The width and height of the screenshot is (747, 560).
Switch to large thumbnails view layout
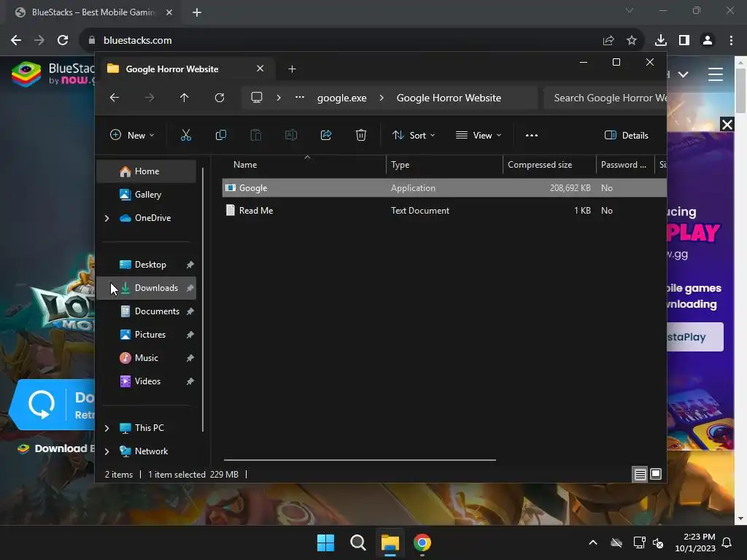click(x=656, y=474)
